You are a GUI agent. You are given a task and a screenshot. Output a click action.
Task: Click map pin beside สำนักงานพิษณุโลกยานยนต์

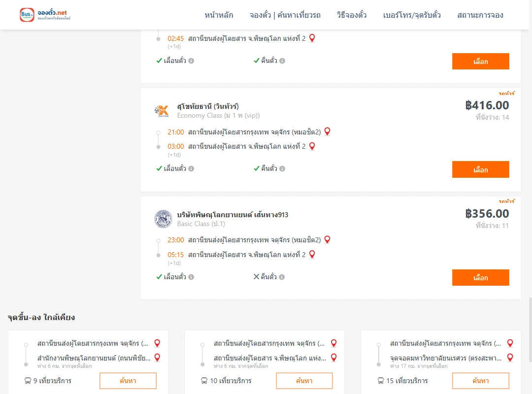coord(158,358)
